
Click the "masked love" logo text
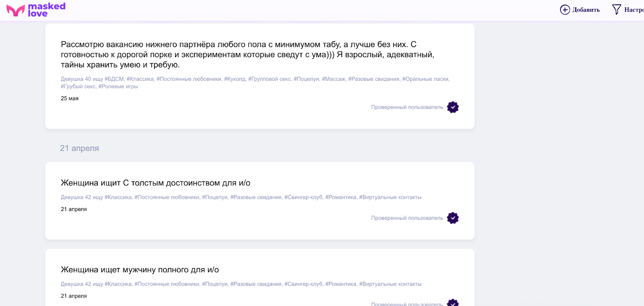pyautogui.click(x=46, y=10)
